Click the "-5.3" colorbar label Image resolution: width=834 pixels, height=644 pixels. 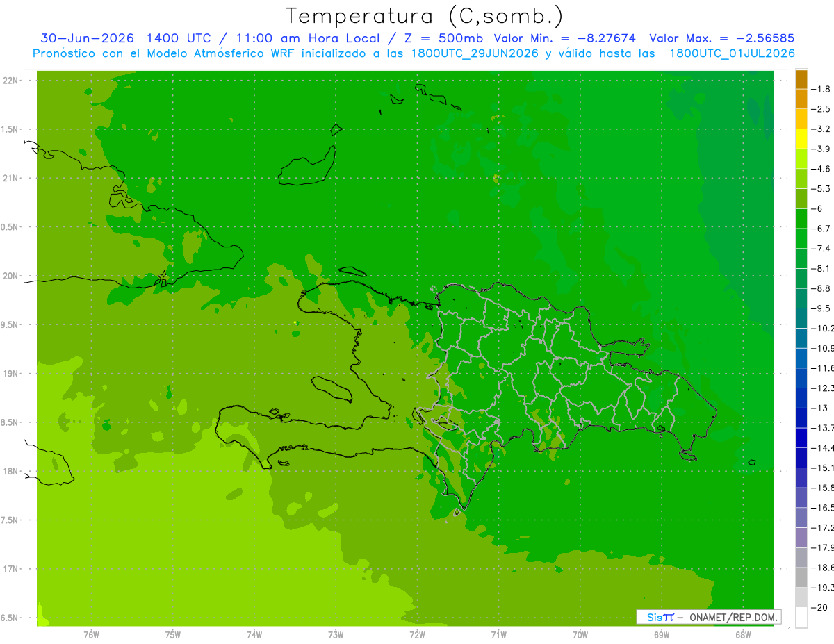[x=820, y=188]
